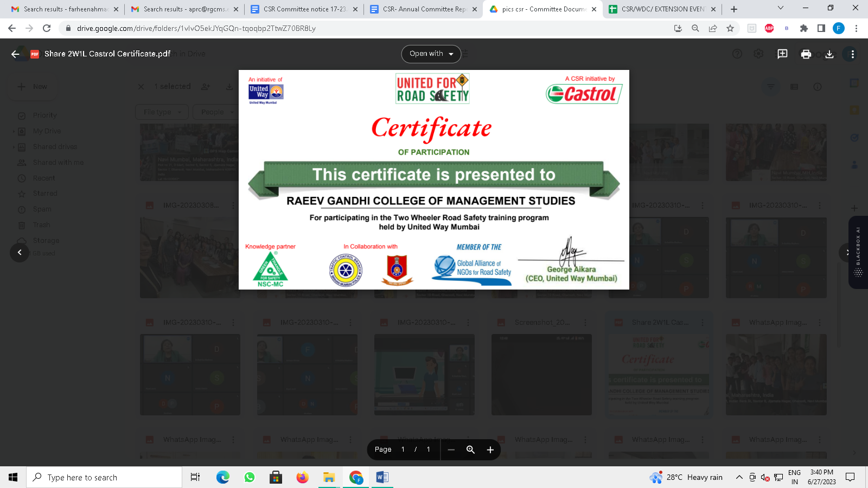
Task: Open the 'Open with' dropdown
Action: 431,54
